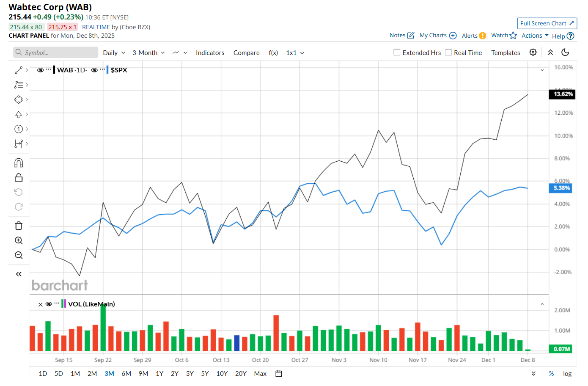
Task: Zoom out of the chart
Action: pyautogui.click(x=19, y=255)
